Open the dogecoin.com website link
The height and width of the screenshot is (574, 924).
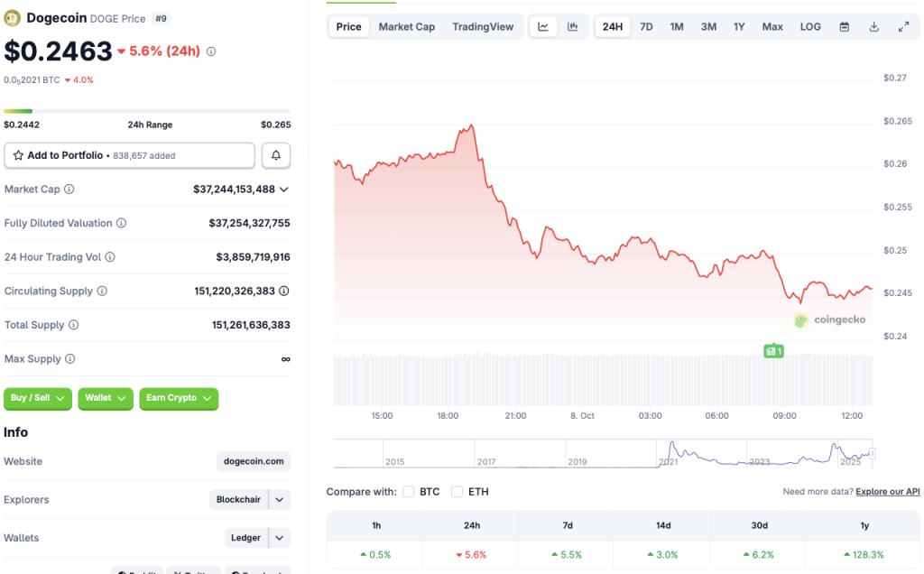click(254, 461)
